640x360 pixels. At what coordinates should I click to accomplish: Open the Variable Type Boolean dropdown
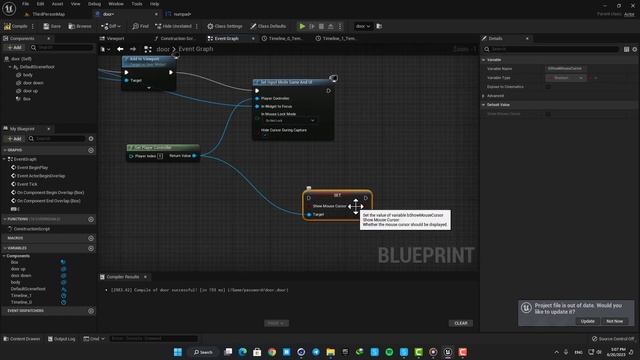pyautogui.click(x=566, y=78)
